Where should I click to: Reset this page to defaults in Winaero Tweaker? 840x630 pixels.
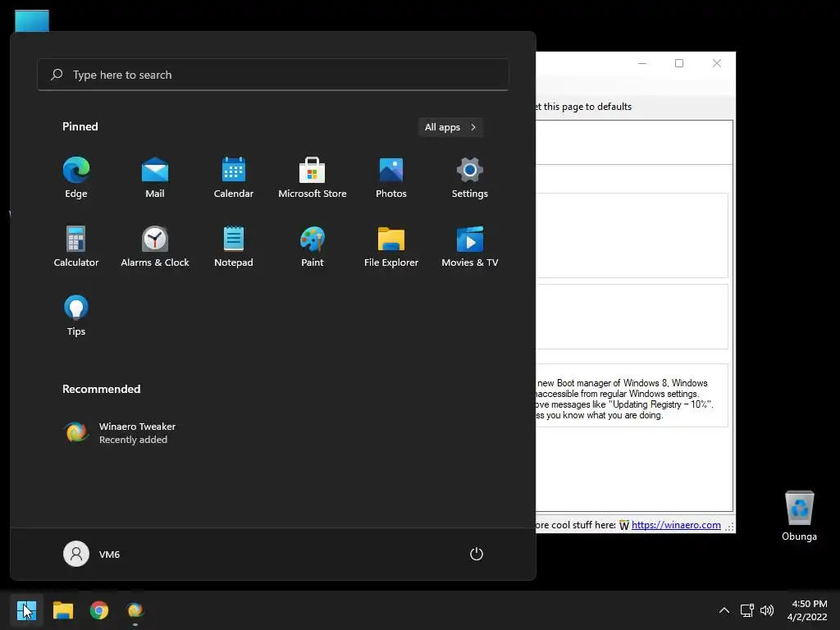[x=584, y=107]
